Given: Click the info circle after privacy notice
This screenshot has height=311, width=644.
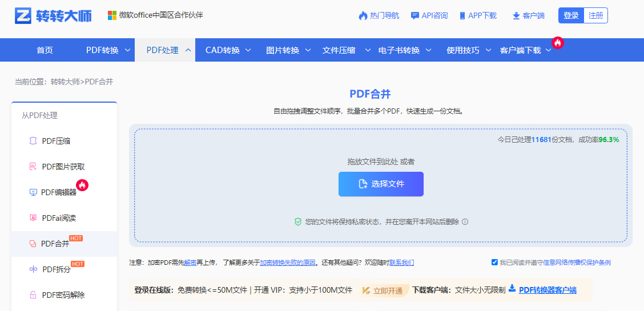Looking at the screenshot, I should coord(465,221).
